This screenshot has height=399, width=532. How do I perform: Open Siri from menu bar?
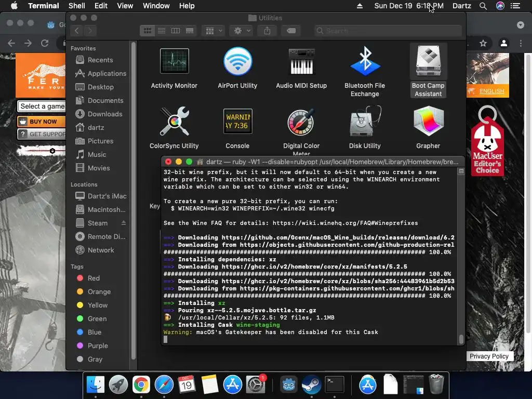pyautogui.click(x=500, y=6)
